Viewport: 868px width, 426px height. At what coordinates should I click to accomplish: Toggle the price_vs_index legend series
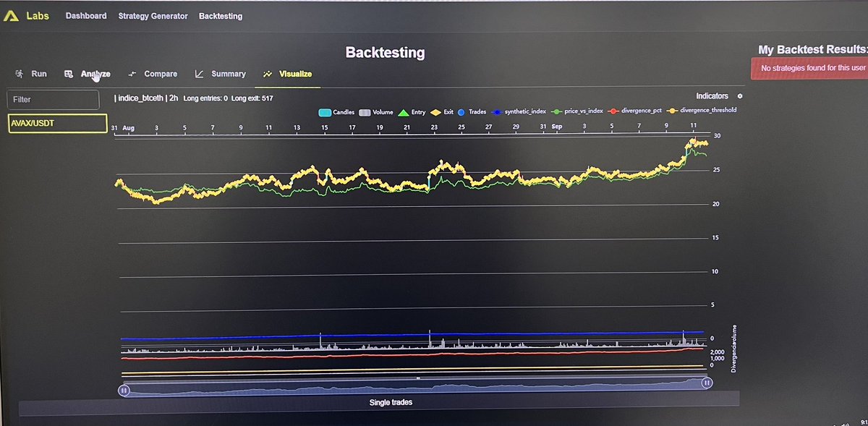[577, 112]
